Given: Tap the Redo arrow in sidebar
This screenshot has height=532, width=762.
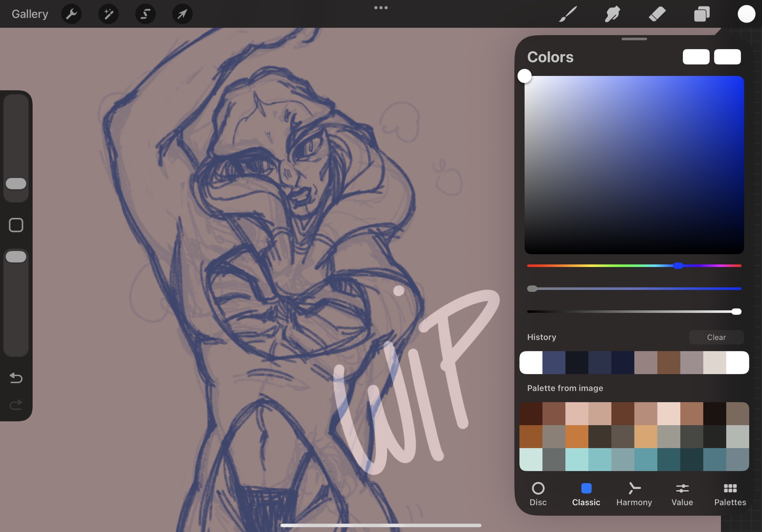Looking at the screenshot, I should pos(16,405).
